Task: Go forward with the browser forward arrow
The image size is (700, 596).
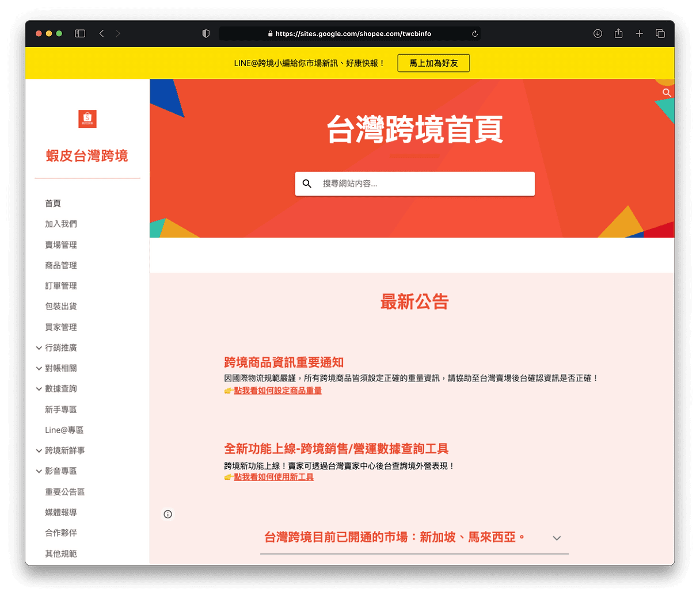Action: coord(118,34)
